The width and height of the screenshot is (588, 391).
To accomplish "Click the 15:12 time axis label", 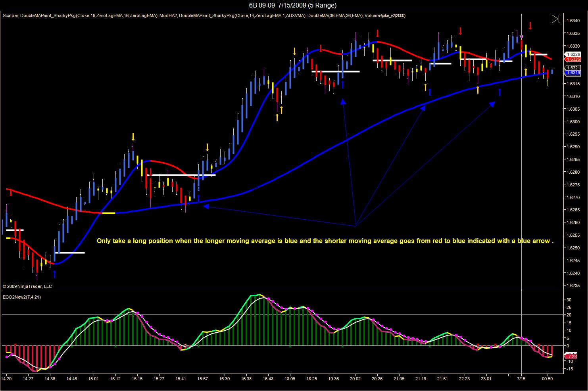I will [115, 379].
